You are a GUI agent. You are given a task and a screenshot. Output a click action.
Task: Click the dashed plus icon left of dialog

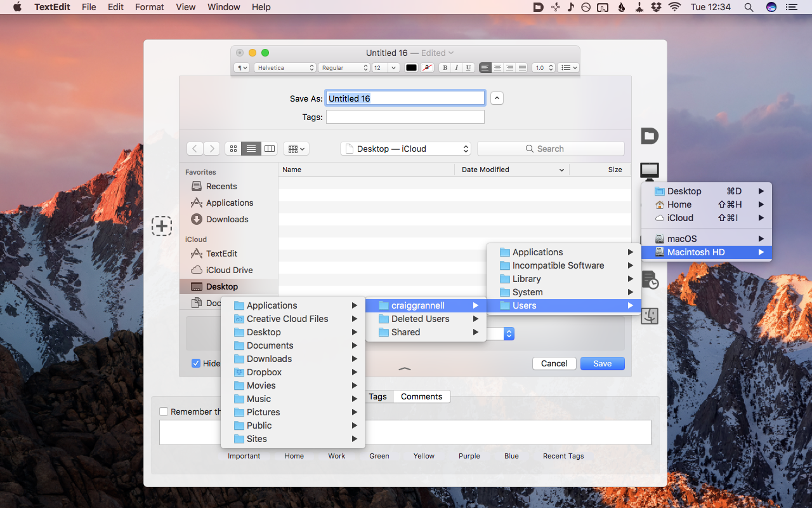(x=162, y=225)
